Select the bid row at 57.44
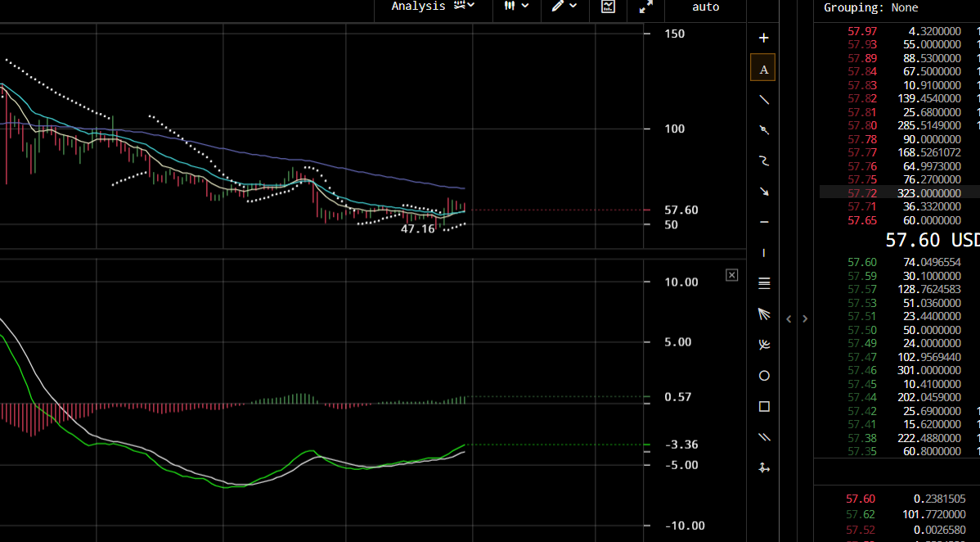Image resolution: width=980 pixels, height=542 pixels. point(900,397)
